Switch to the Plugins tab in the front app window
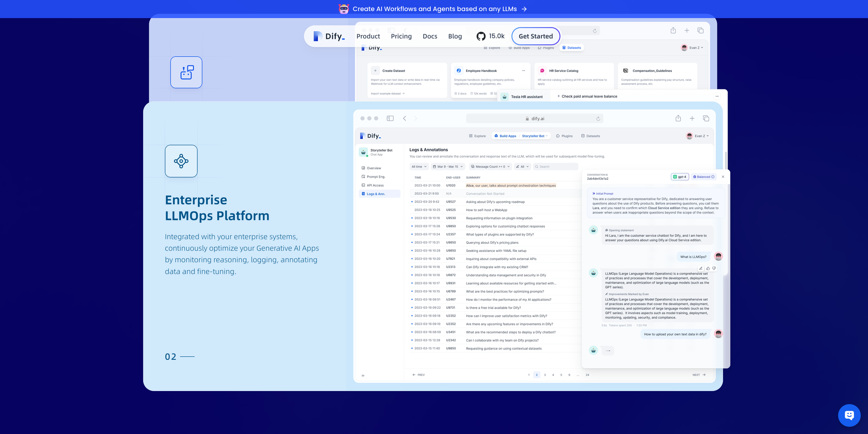 [564, 136]
